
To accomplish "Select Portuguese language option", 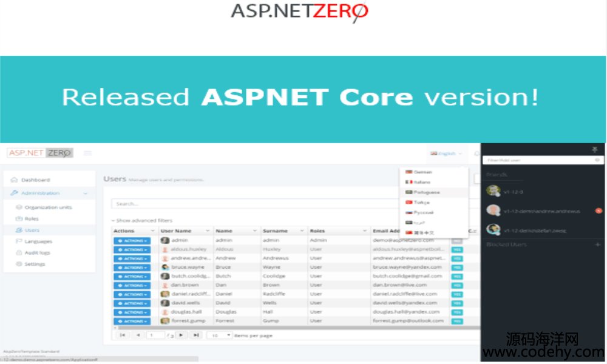I will coord(435,192).
